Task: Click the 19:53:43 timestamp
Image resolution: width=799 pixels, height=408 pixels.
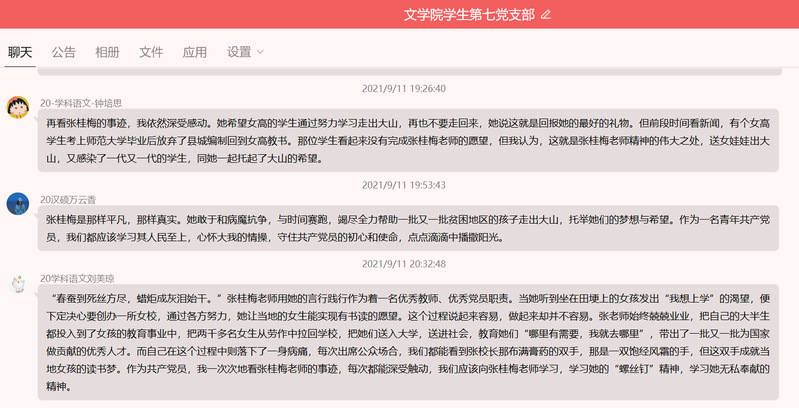Action: point(403,185)
